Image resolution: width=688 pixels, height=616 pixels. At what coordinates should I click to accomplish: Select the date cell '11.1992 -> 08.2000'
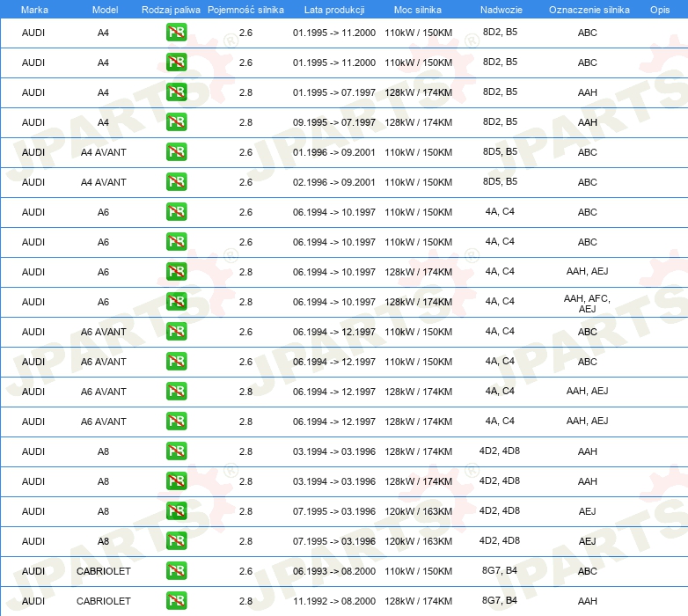tap(334, 601)
